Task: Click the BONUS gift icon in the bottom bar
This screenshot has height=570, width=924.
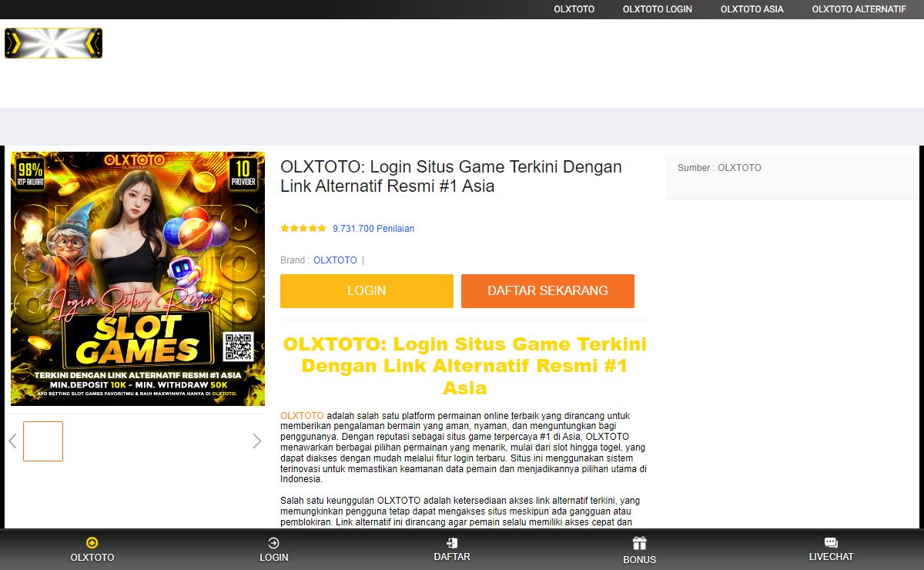Action: 640,543
